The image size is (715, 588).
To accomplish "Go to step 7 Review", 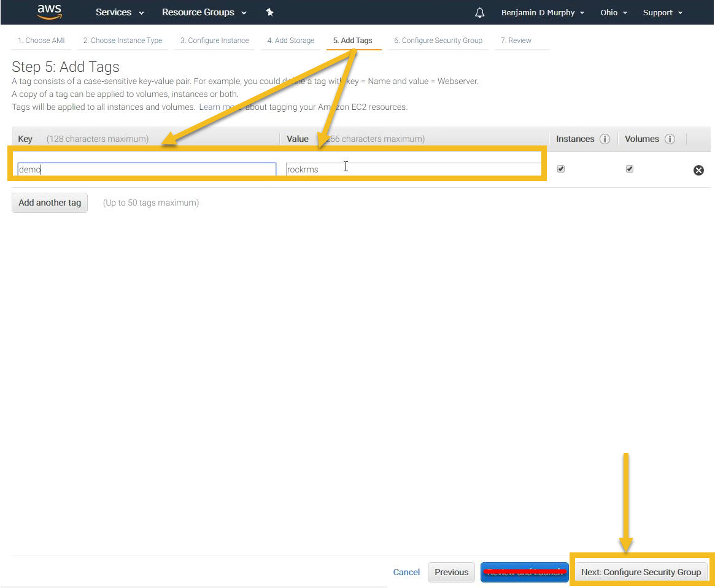I will pyautogui.click(x=516, y=40).
